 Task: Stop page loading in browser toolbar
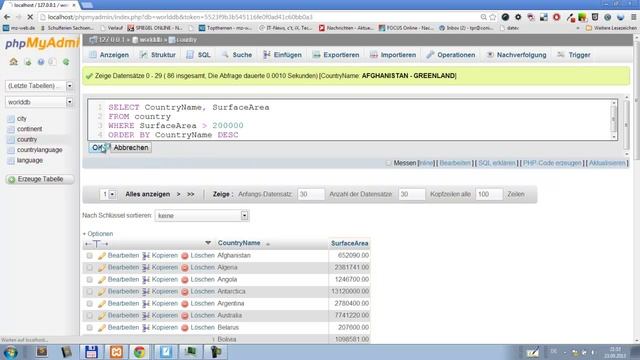click(x=30, y=17)
